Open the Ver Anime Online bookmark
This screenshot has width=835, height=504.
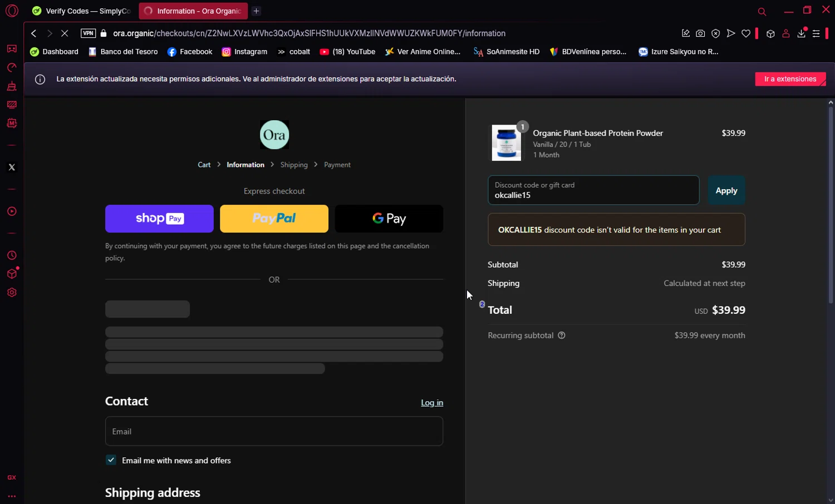[x=423, y=52]
